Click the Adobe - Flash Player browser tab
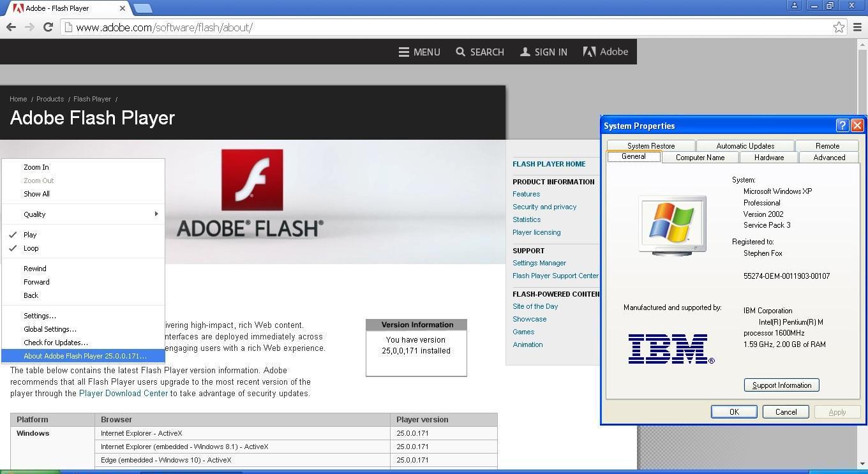Viewport: 868px width, 474px height. click(67, 8)
